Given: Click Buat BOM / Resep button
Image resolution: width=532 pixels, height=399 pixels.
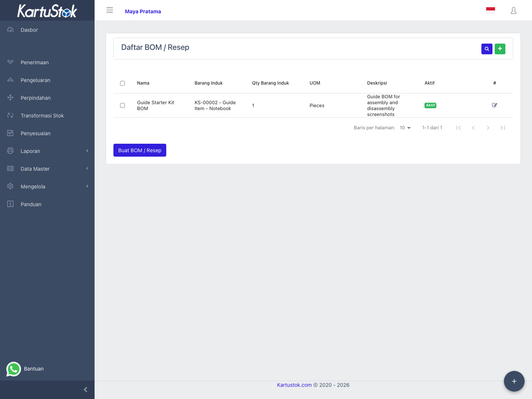Looking at the screenshot, I should (x=140, y=150).
